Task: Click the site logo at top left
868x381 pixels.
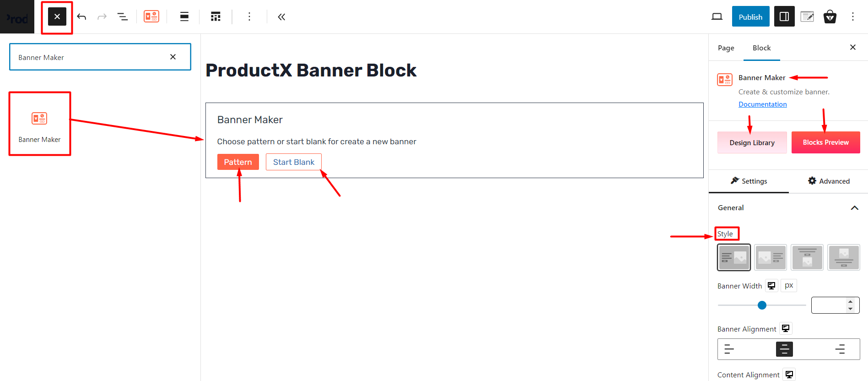Action: (x=17, y=17)
